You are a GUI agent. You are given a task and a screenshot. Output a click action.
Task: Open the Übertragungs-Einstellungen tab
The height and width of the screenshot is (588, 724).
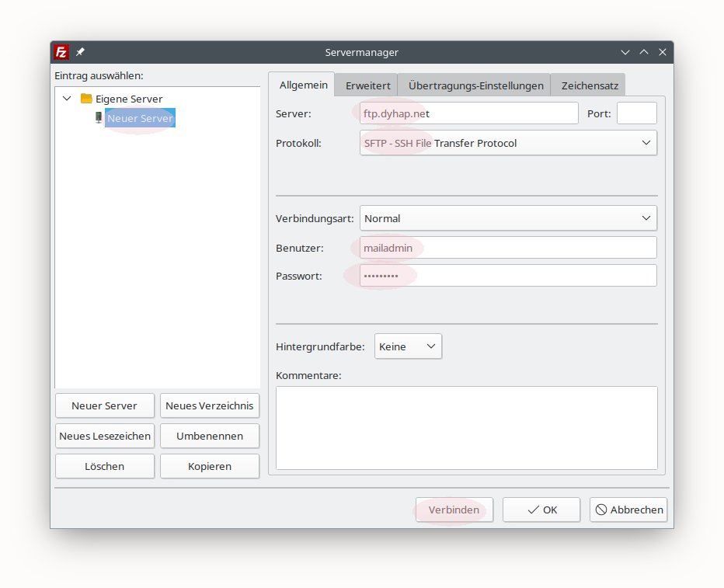pyautogui.click(x=475, y=85)
